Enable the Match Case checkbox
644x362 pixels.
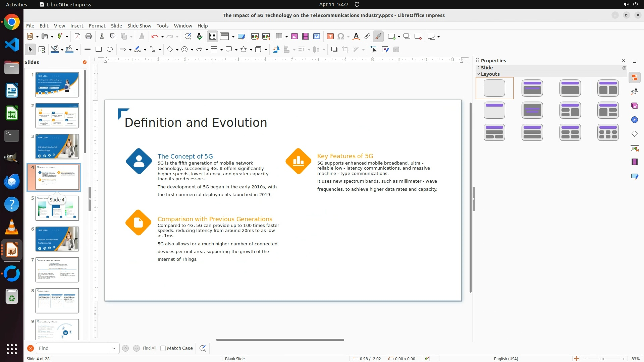163,348
